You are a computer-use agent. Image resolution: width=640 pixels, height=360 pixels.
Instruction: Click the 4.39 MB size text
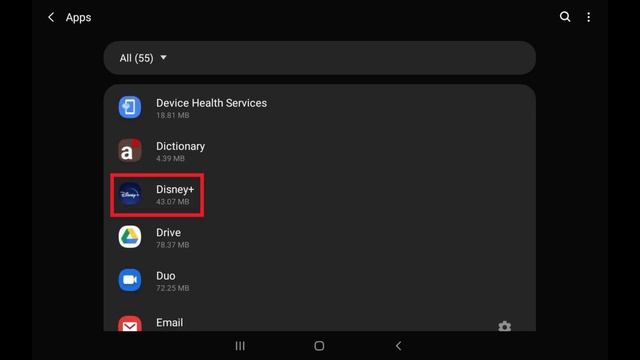pyautogui.click(x=170, y=158)
